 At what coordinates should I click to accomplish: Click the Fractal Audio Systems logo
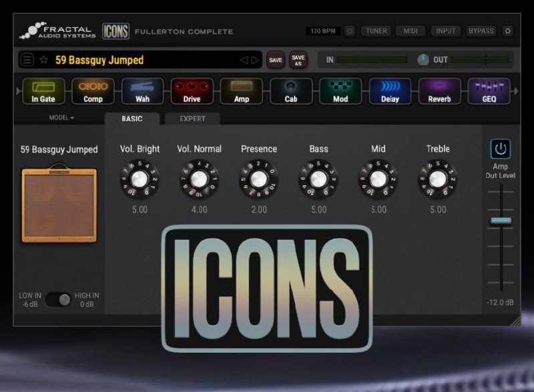point(58,31)
